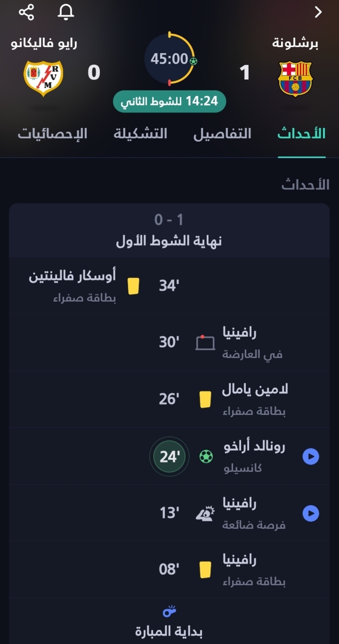Play video of Raphinha's missed chance
Image resolution: width=339 pixels, height=644 pixels.
311,514
